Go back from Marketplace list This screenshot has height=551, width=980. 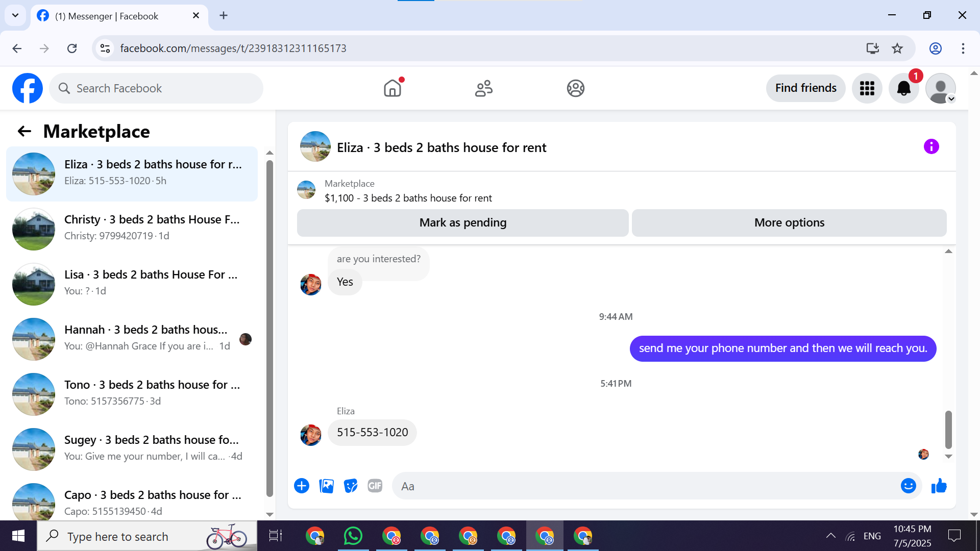tap(24, 132)
